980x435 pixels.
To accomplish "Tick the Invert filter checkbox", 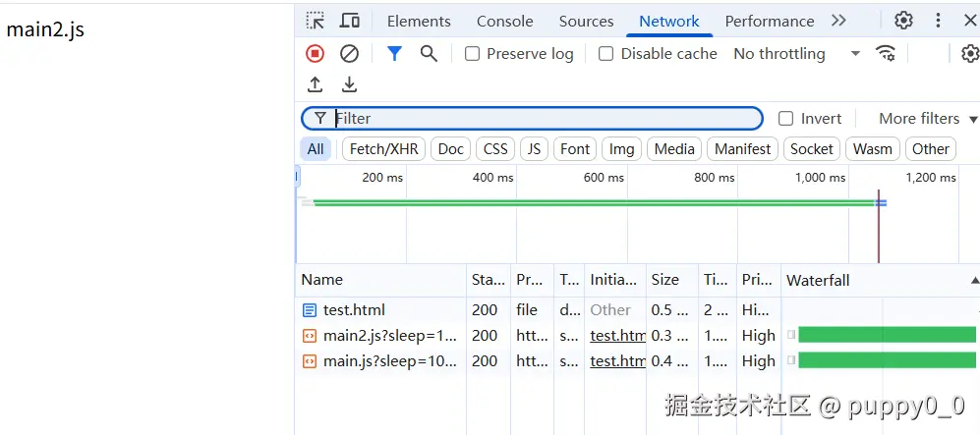I will pyautogui.click(x=785, y=119).
